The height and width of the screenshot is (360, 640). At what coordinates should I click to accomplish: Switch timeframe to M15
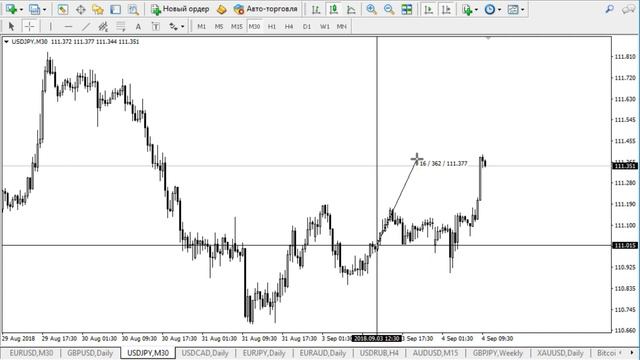236,27
